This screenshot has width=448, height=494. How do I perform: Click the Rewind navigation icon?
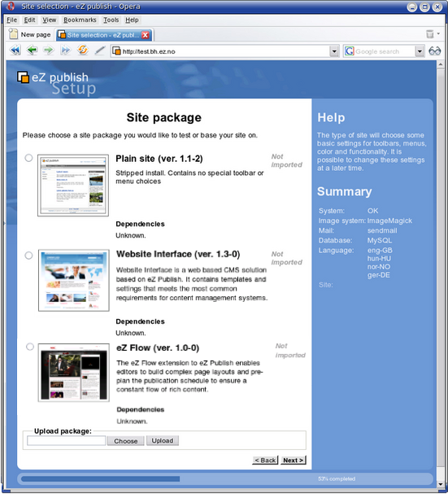point(15,50)
